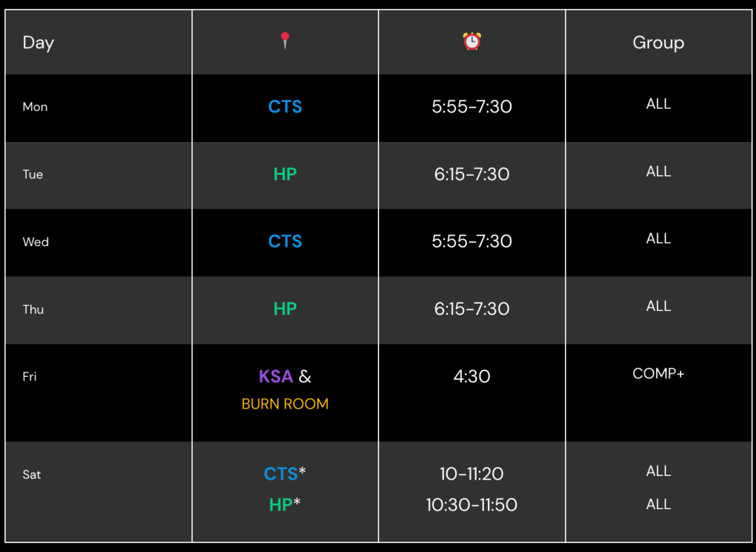Select Monday's 5:55-7:30 time cell
The width and height of the screenshot is (756, 552).
click(471, 106)
